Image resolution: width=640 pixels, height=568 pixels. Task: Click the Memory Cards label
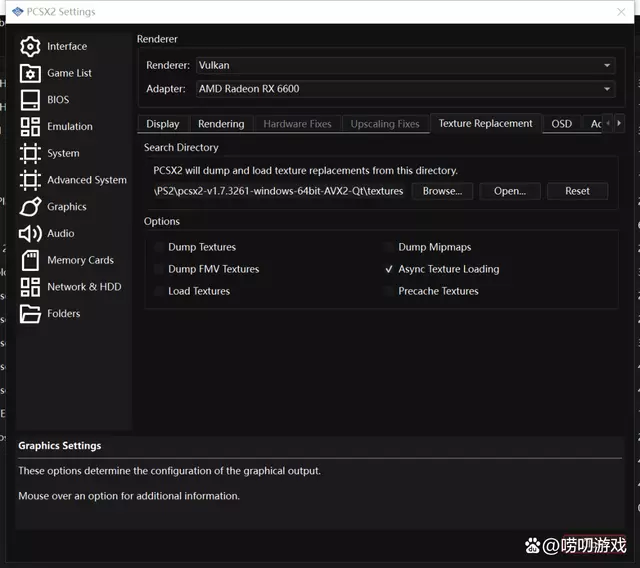(80, 260)
